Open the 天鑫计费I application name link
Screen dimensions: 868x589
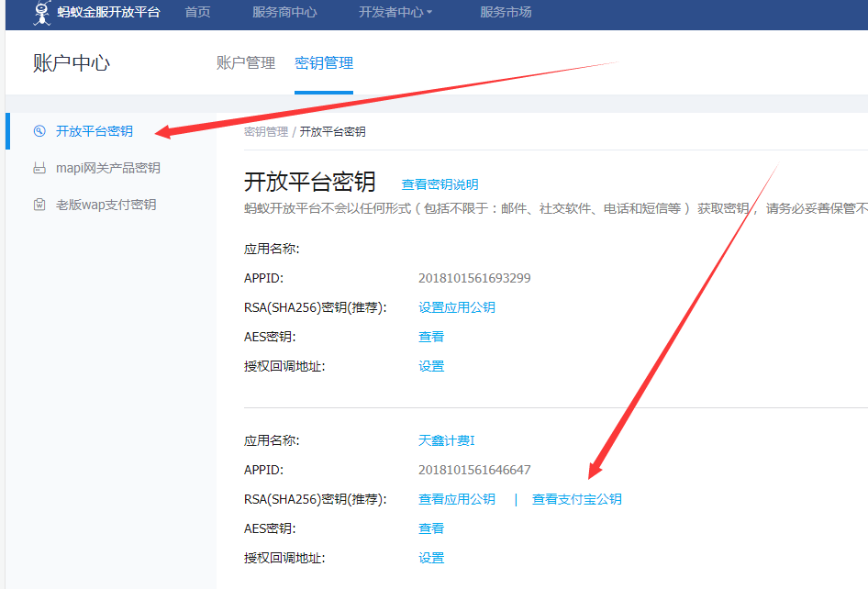(447, 440)
